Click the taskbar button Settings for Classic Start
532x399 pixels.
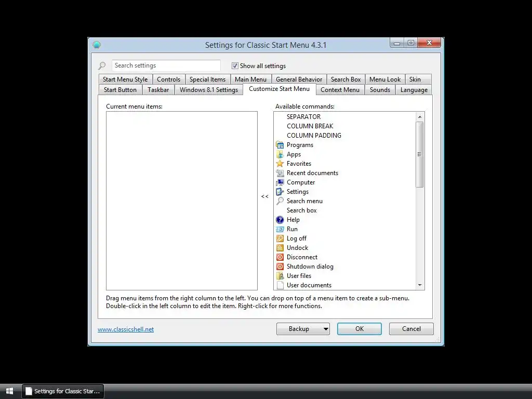(63, 391)
